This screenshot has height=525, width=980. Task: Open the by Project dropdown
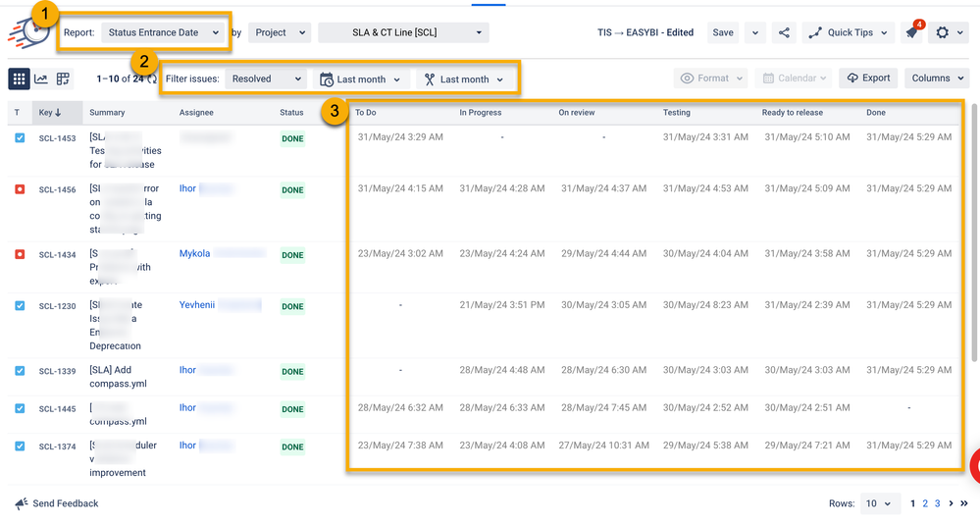tap(280, 32)
